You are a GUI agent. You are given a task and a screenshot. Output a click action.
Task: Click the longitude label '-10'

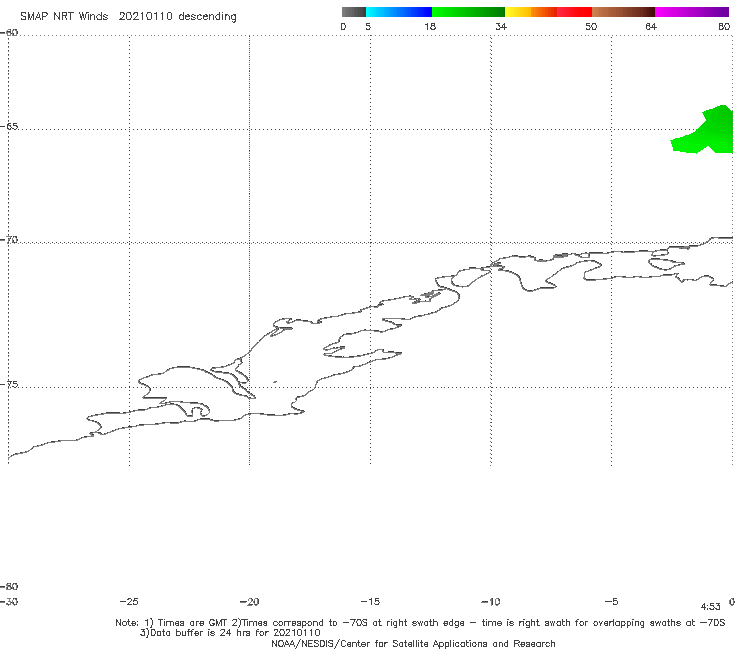(490, 601)
